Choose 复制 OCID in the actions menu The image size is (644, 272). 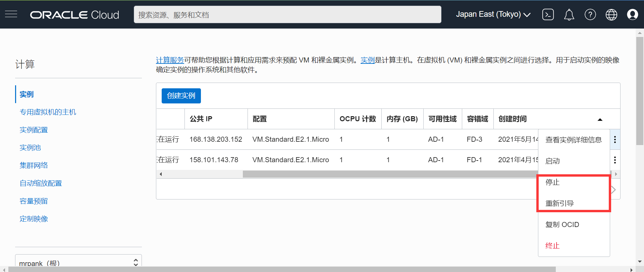pos(574,224)
